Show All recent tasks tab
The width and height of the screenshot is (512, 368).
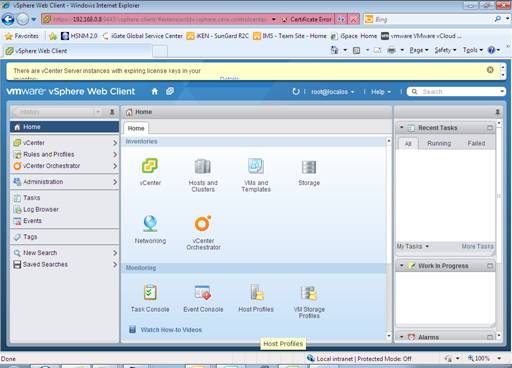tap(408, 144)
